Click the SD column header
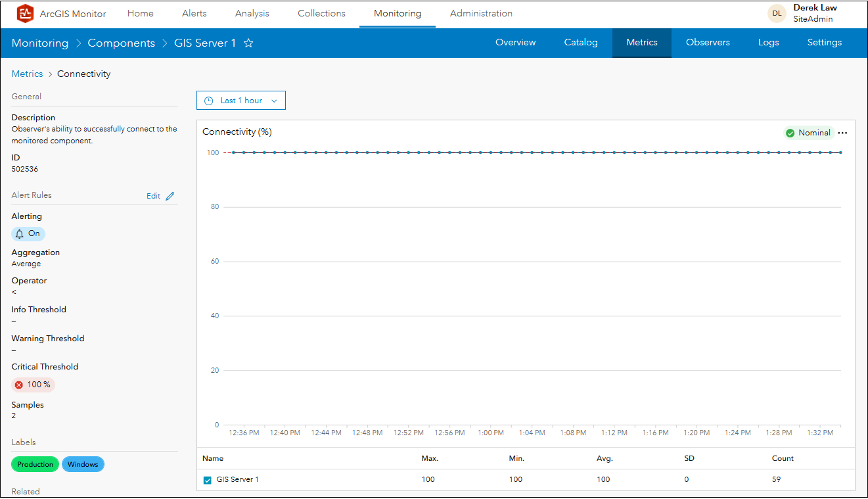 pyautogui.click(x=689, y=458)
